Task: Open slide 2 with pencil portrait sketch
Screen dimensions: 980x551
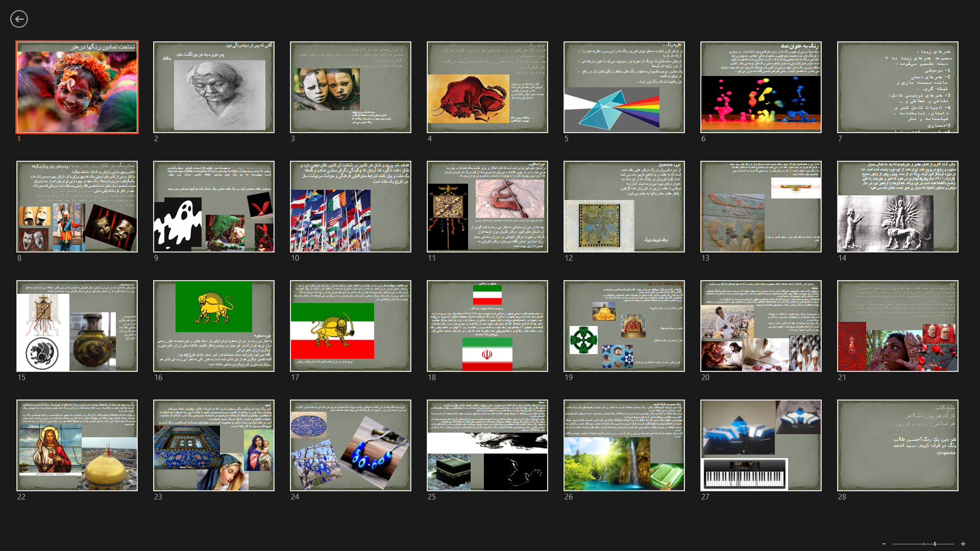Action: 214,87
